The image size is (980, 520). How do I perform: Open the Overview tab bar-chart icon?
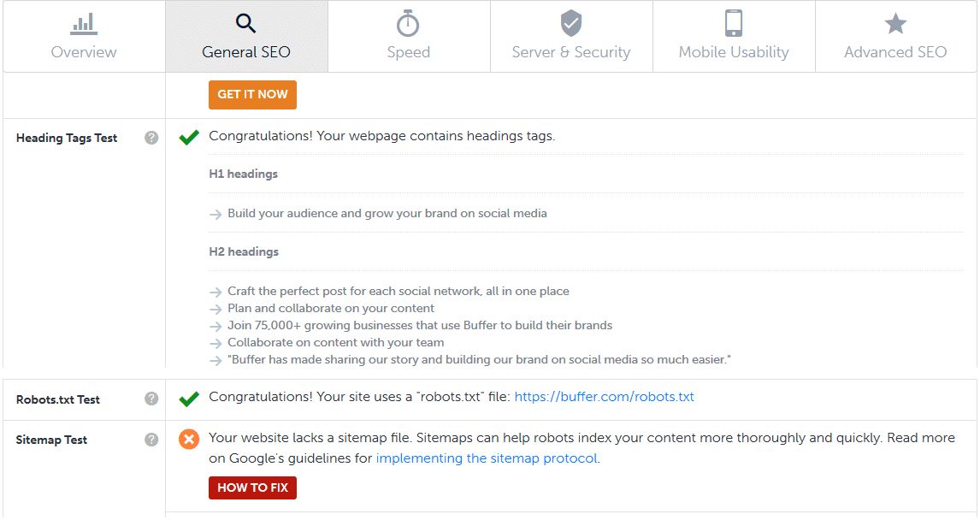coord(83,24)
